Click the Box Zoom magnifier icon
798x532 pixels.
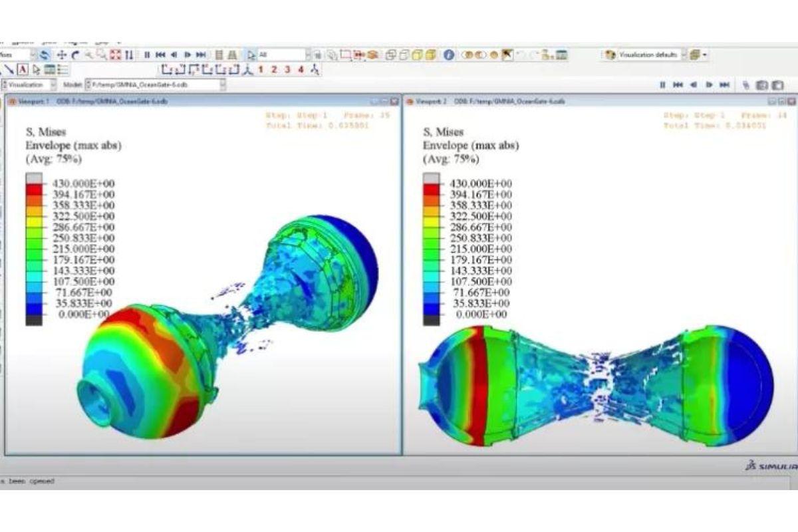click(x=102, y=55)
